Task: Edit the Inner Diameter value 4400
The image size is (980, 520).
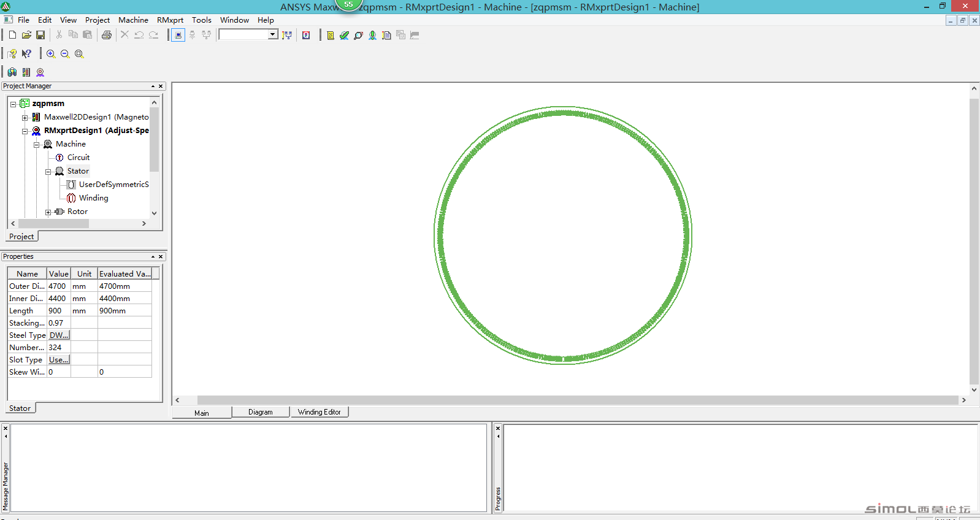Action: point(59,299)
